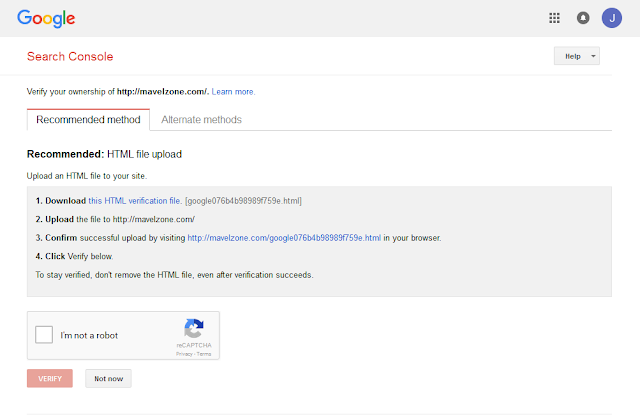The height and width of the screenshot is (417, 640).
Task: Click the Not now button
Action: (x=109, y=378)
